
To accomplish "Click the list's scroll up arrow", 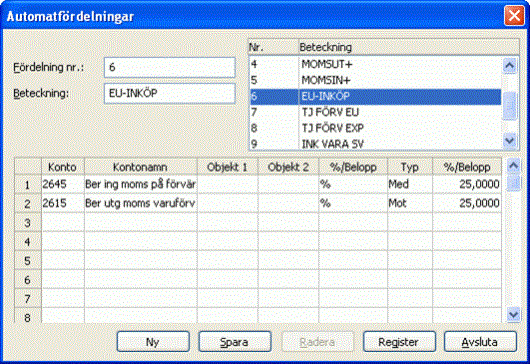I will pos(510,65).
